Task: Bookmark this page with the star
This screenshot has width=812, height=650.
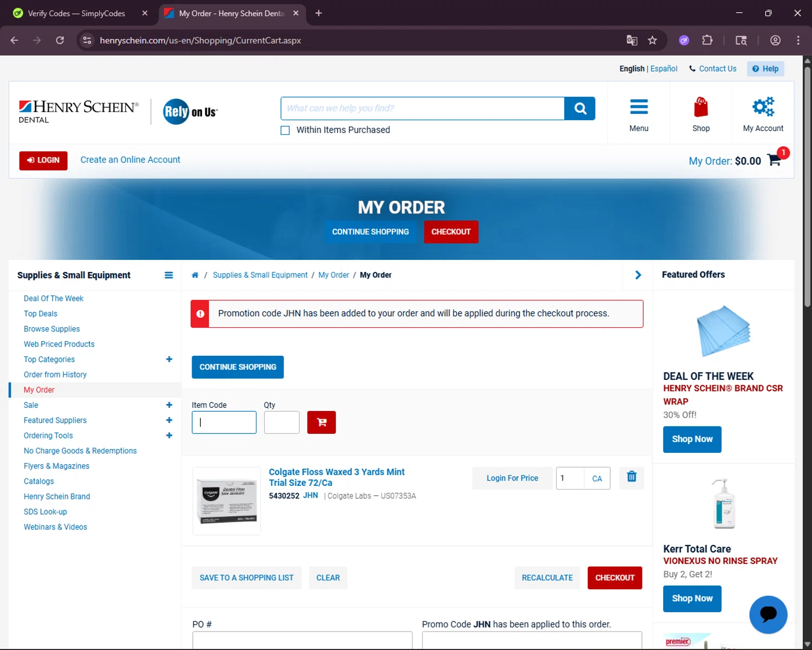Action: click(x=652, y=40)
